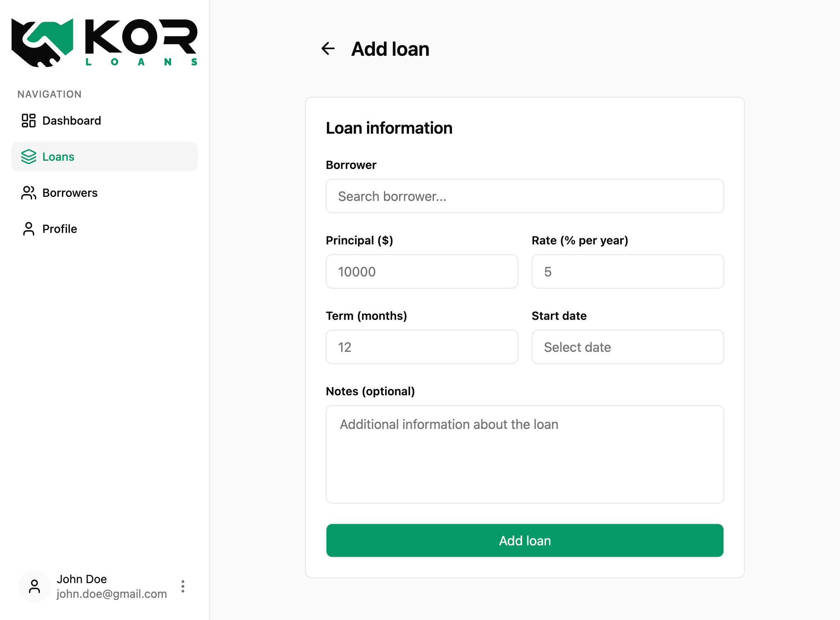
Task: Click the Dashboard grid icon
Action: pyautogui.click(x=28, y=121)
